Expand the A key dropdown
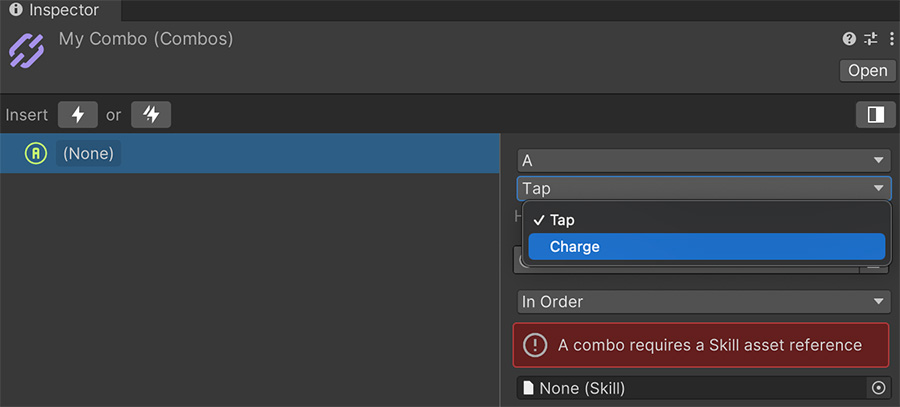 click(704, 161)
